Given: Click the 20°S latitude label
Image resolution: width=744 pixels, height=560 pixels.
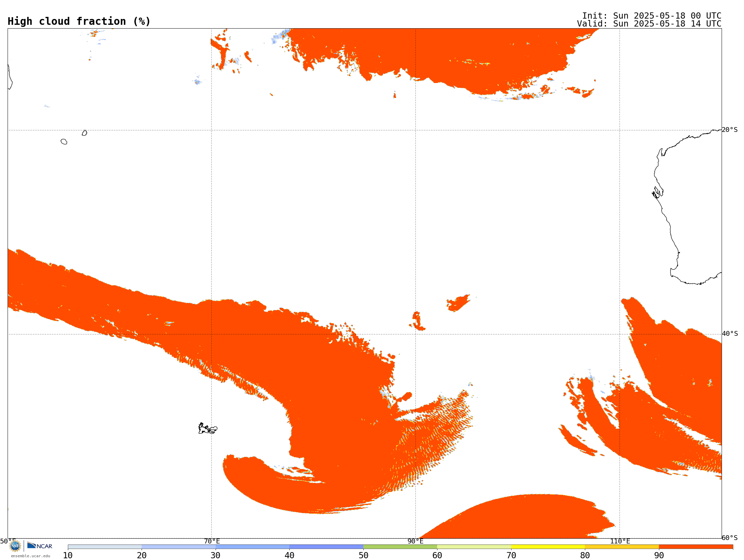Looking at the screenshot, I should pos(730,130).
